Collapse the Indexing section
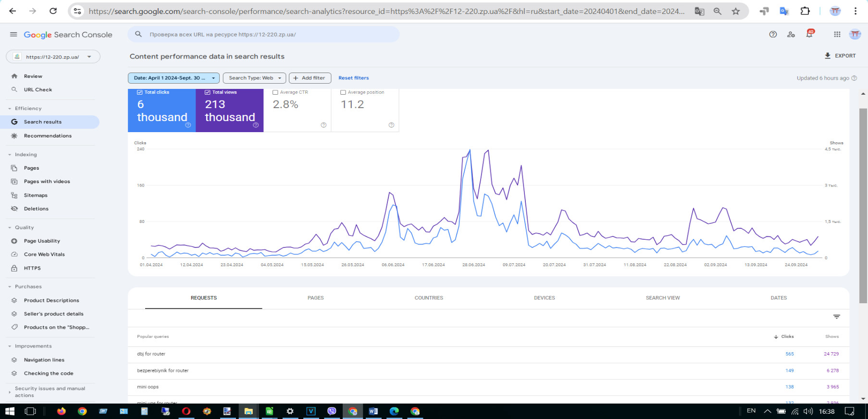The image size is (868, 419). click(10, 155)
